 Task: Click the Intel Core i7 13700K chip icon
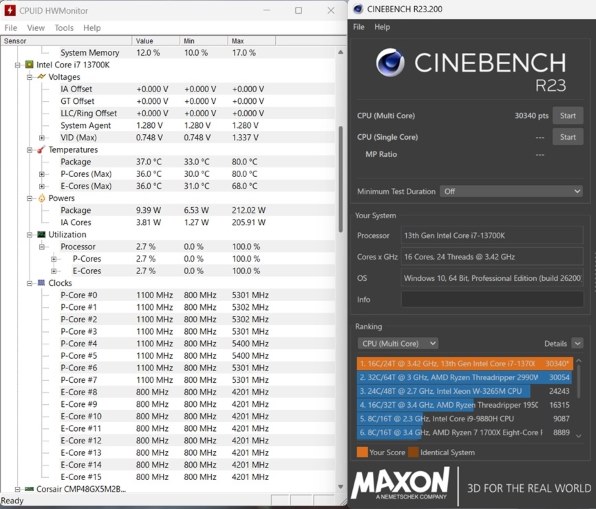coord(29,65)
